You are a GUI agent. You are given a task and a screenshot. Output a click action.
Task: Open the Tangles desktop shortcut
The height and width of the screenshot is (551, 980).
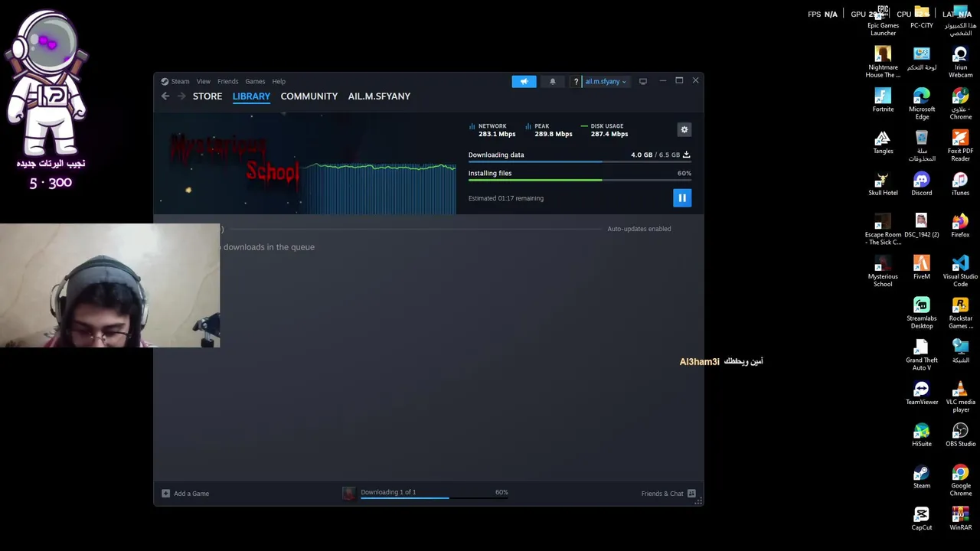pyautogui.click(x=883, y=142)
